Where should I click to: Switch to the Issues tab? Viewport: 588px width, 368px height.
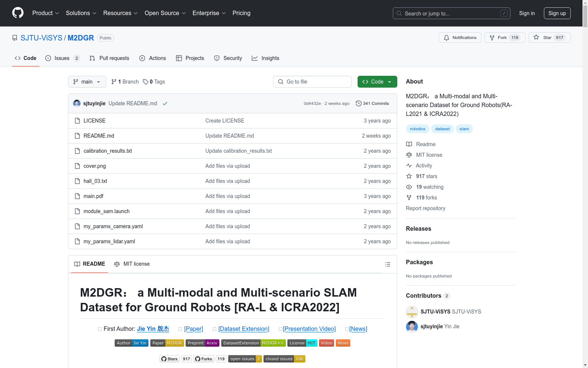point(62,58)
